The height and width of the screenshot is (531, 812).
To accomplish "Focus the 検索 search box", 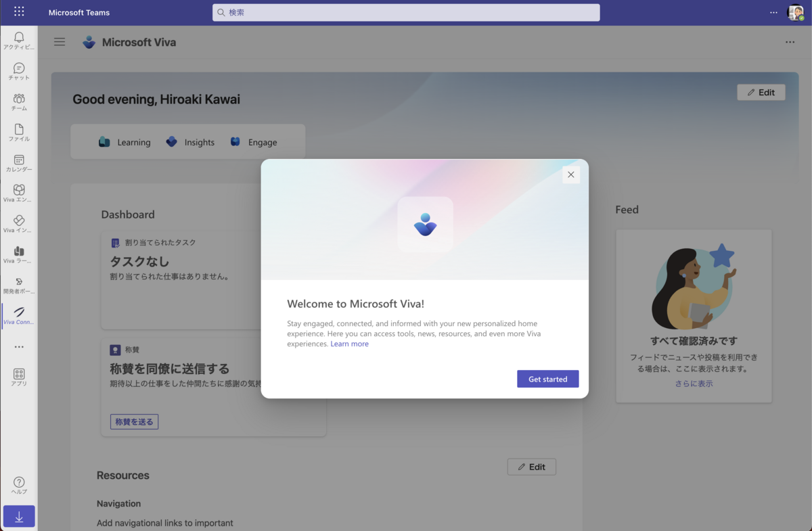I will 406,12.
